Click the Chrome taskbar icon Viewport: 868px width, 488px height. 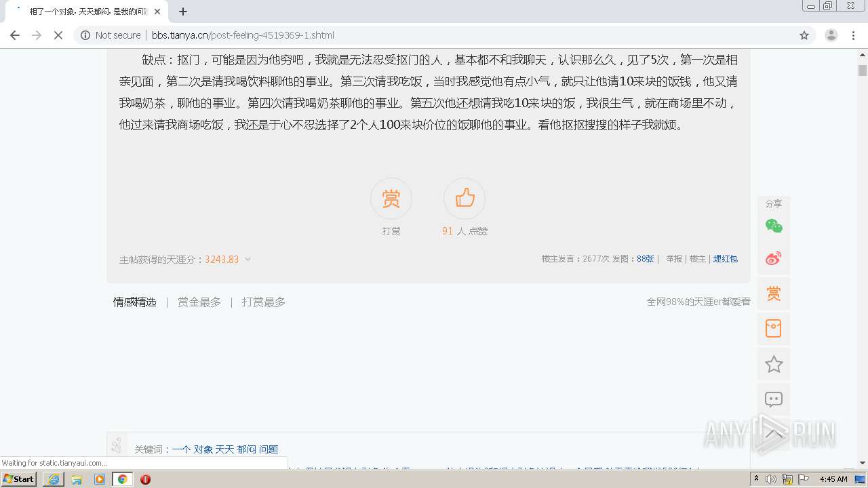pyautogui.click(x=123, y=479)
